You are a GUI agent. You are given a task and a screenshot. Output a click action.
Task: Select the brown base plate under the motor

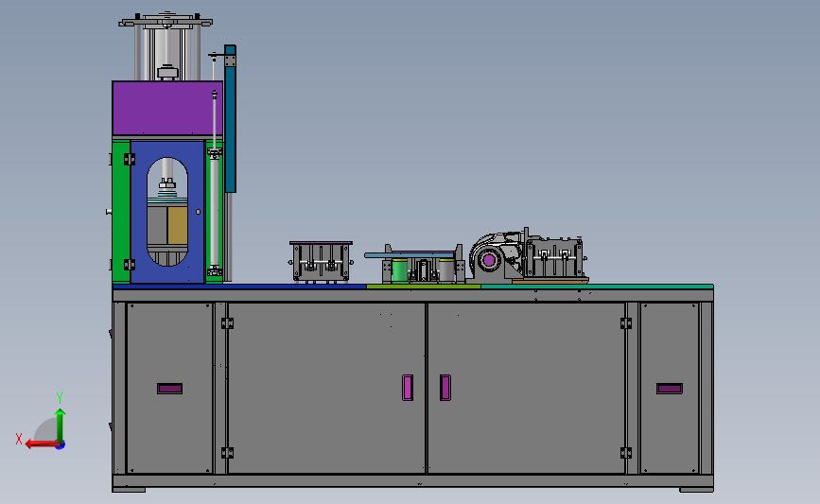(x=550, y=281)
